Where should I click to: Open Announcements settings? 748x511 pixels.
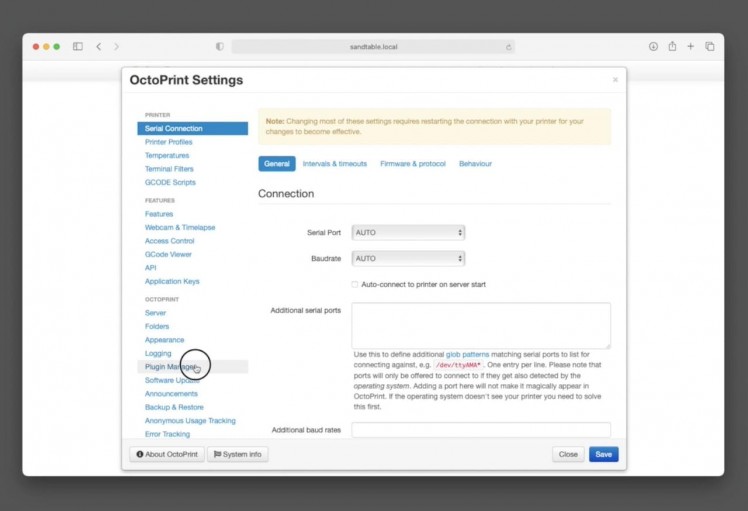click(171, 394)
